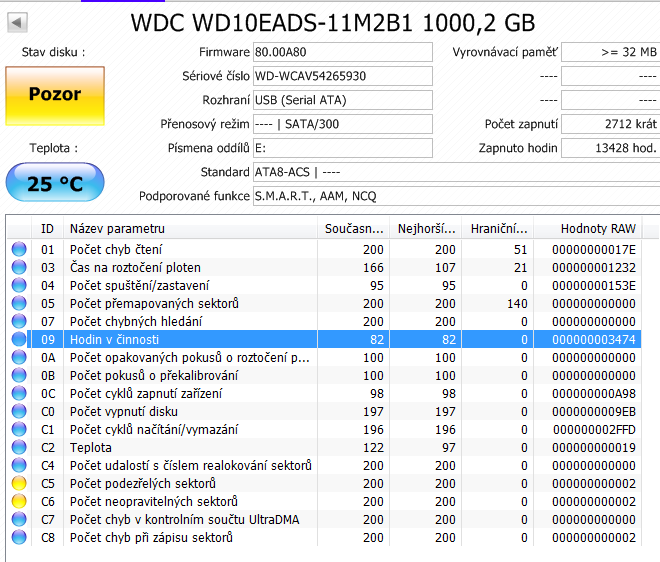Click blue status icon for row C7 UltraDMA
This screenshot has width=660, height=562.
[19, 519]
